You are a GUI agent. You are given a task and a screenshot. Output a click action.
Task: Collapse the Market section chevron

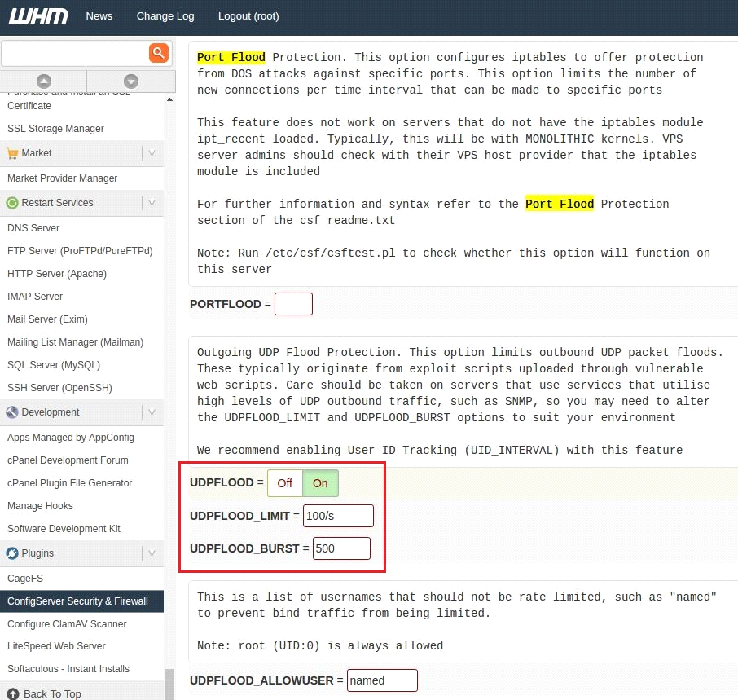(152, 153)
